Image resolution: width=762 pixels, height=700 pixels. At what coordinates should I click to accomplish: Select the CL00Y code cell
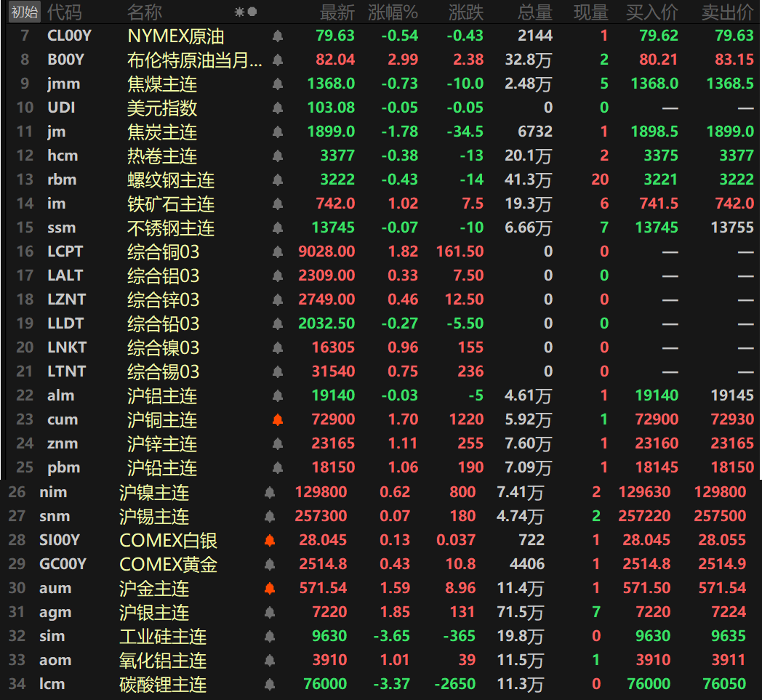(x=70, y=36)
